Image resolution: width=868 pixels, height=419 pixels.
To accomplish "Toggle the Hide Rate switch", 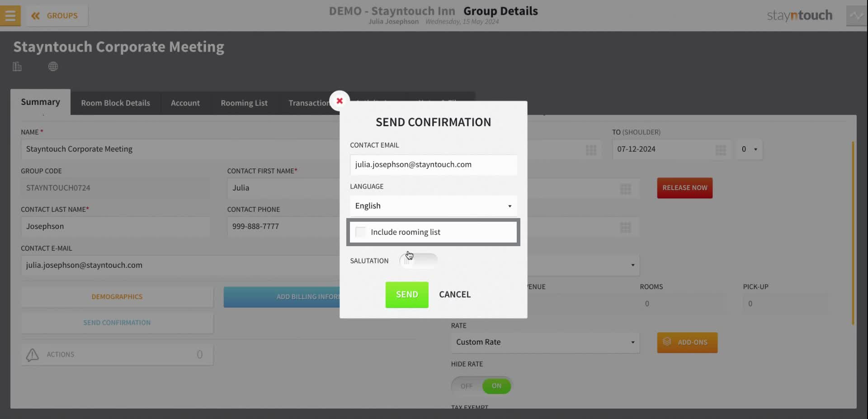I will 481,386.
